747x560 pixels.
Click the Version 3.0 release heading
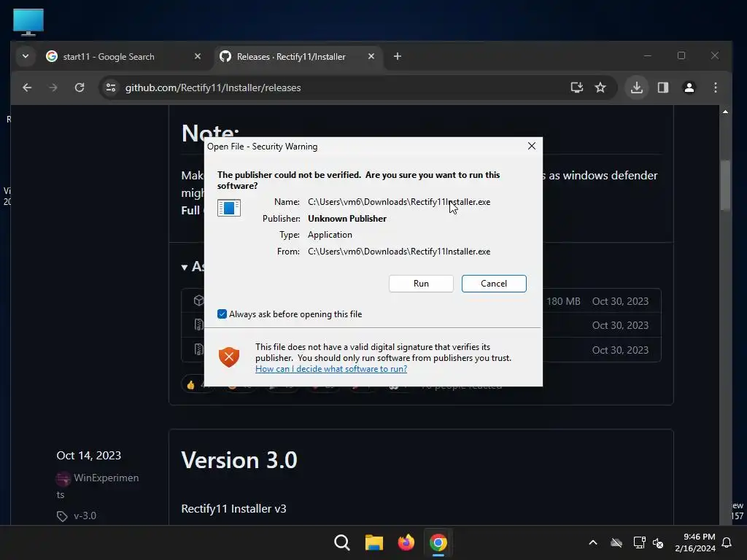click(239, 460)
